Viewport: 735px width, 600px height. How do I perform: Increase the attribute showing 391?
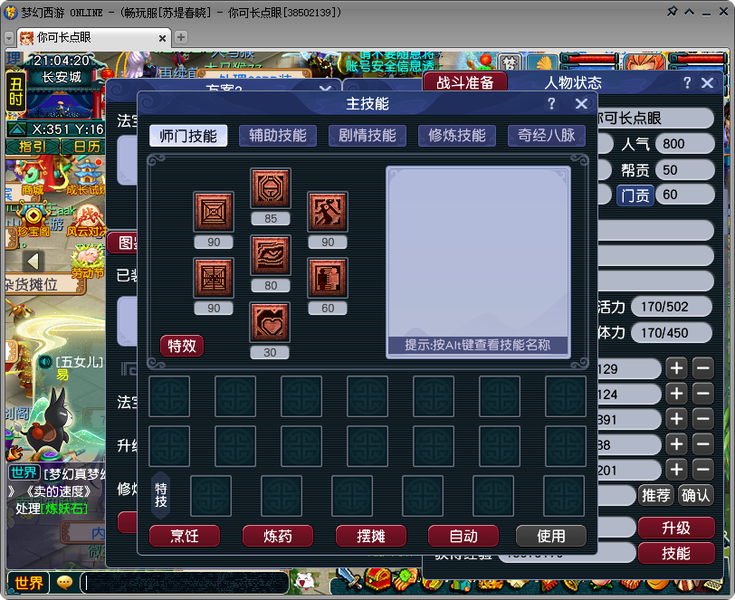[676, 419]
